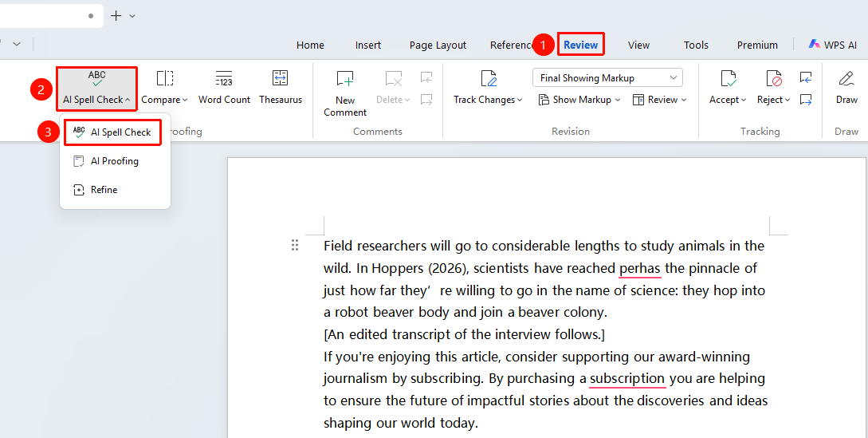Screen dimensions: 868x438
Task: Click the underlined word "subscription"
Action: pyautogui.click(x=628, y=379)
